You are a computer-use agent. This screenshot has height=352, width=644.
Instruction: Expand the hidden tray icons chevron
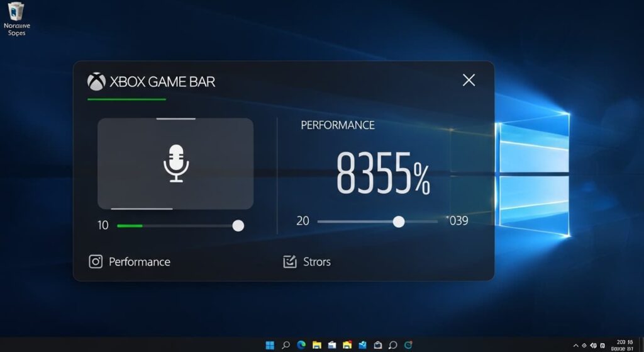click(x=576, y=346)
